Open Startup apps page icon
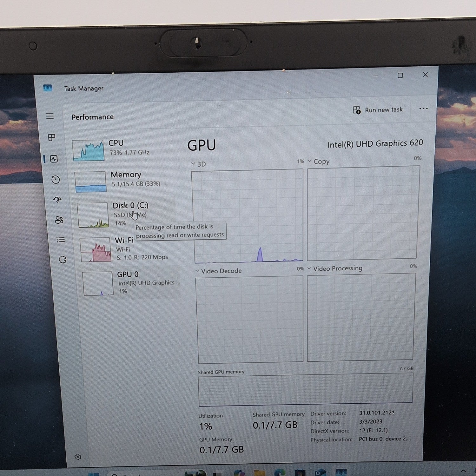 click(x=57, y=200)
